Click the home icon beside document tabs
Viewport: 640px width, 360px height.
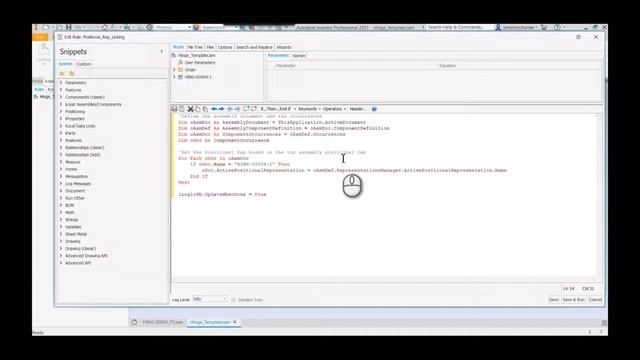[x=134, y=322]
